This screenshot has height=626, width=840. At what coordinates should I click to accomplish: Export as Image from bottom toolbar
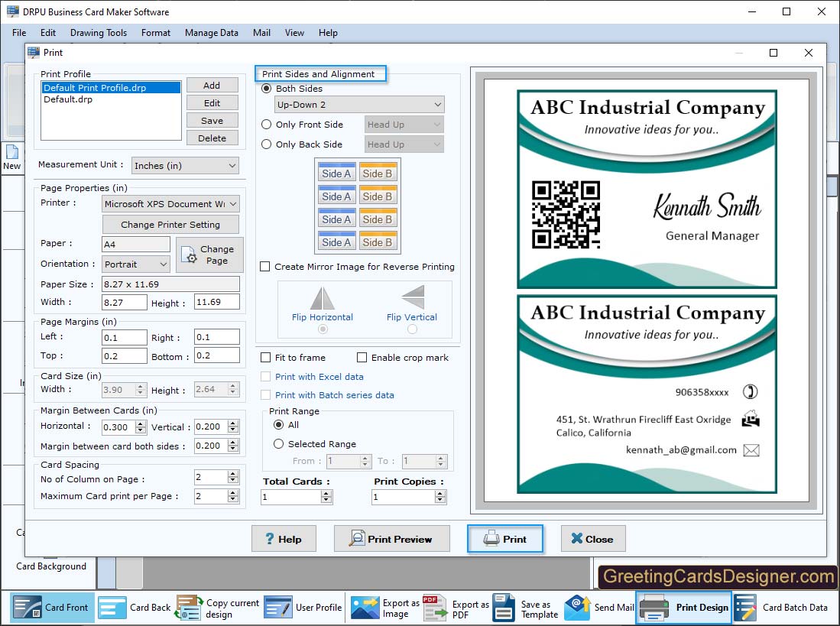(384, 607)
